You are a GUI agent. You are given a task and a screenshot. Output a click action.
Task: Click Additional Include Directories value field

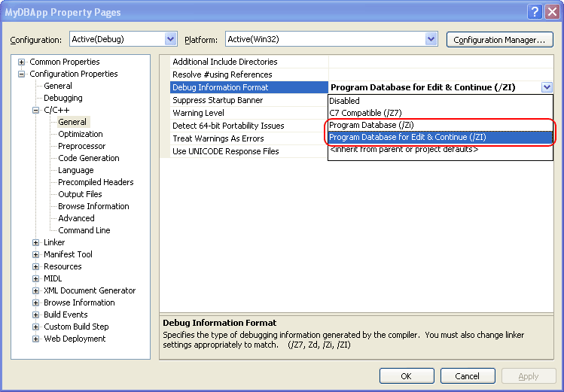pyautogui.click(x=441, y=62)
